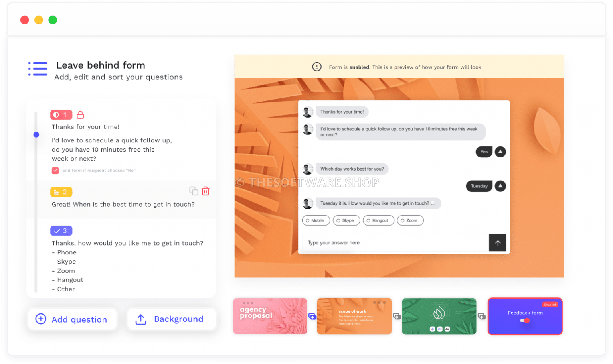Viewport: 613px width, 364px height.
Task: Click the link icon before Feedback form slide
Action: point(482,316)
